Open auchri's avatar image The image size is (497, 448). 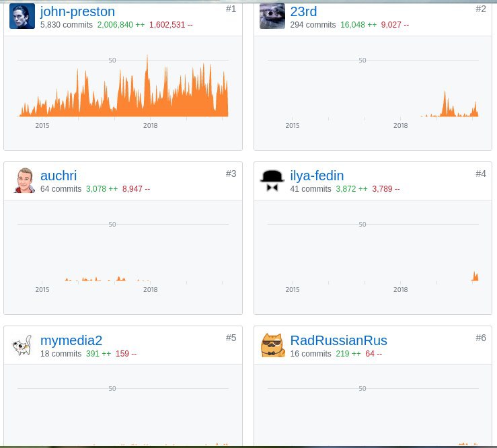(x=24, y=180)
